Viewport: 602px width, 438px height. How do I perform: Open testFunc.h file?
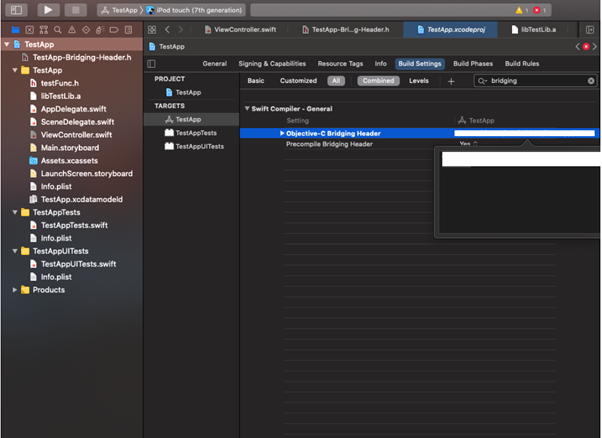pyautogui.click(x=54, y=83)
